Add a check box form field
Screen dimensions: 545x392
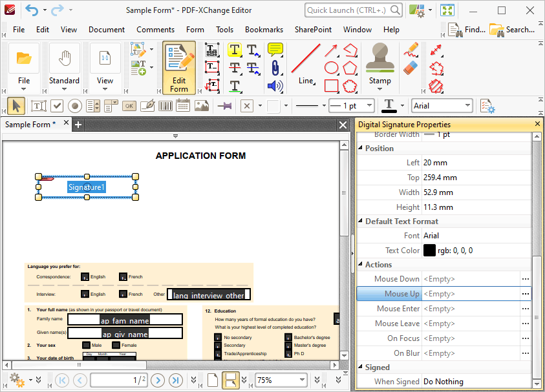click(x=57, y=106)
